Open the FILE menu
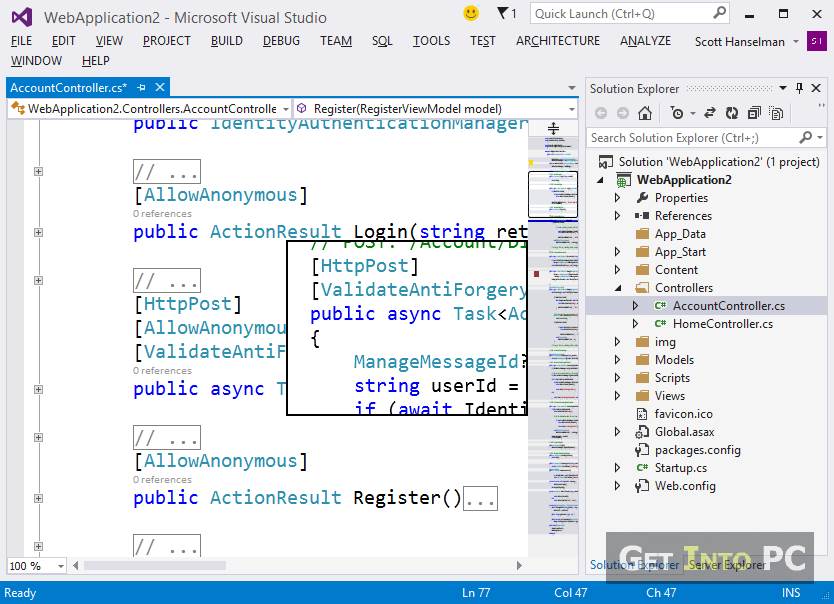834x604 pixels. (x=21, y=41)
